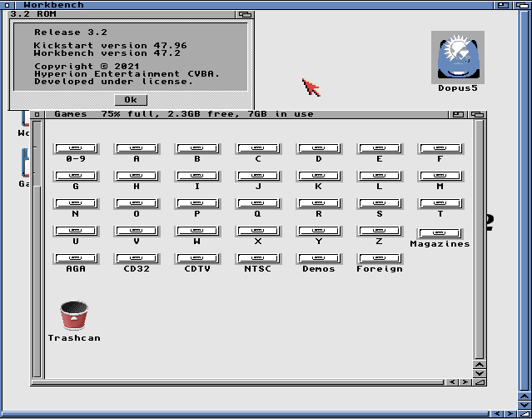Click the Games window title bar text
This screenshot has width=532, height=419.
183,114
